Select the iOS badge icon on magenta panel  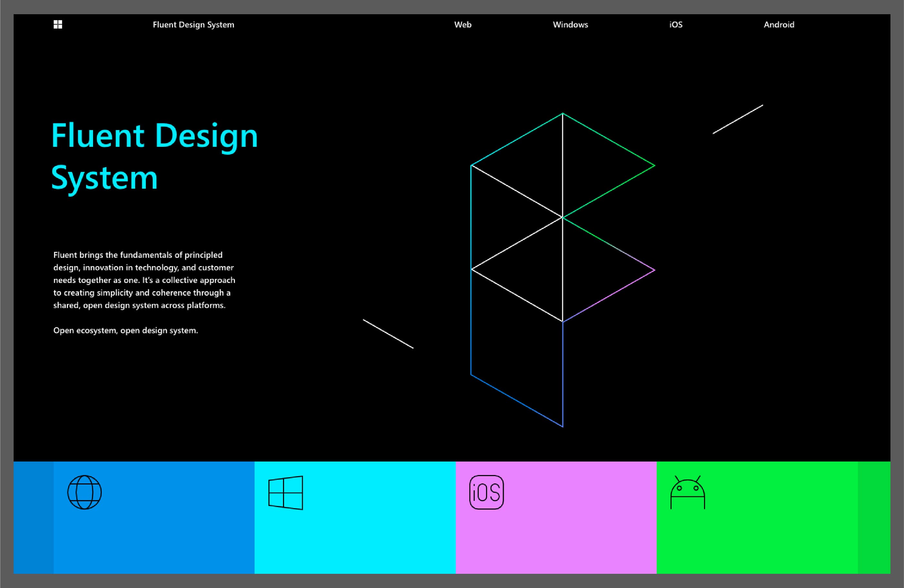coord(487,492)
